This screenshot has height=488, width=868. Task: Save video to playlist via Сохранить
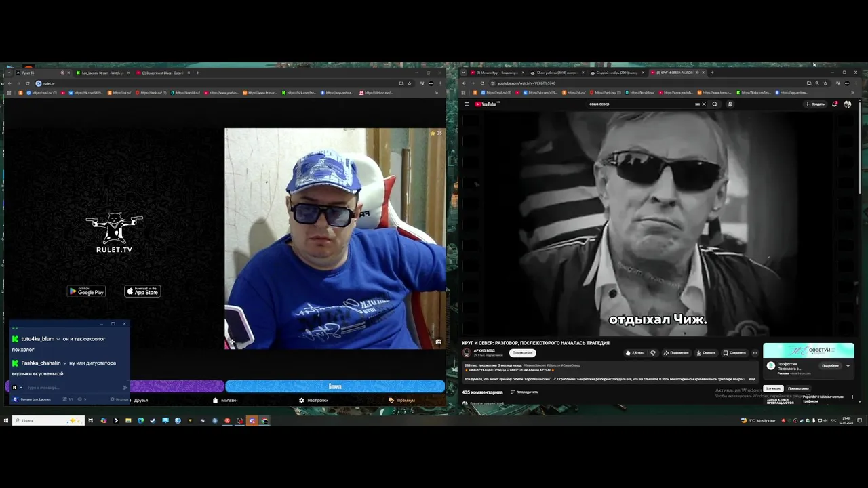click(x=734, y=352)
